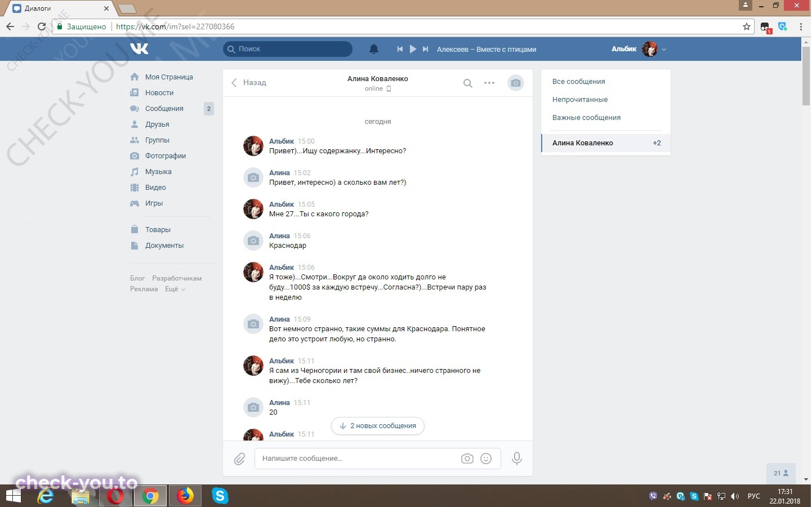Click the Chrome back arrow
812x507 pixels.
[10, 26]
